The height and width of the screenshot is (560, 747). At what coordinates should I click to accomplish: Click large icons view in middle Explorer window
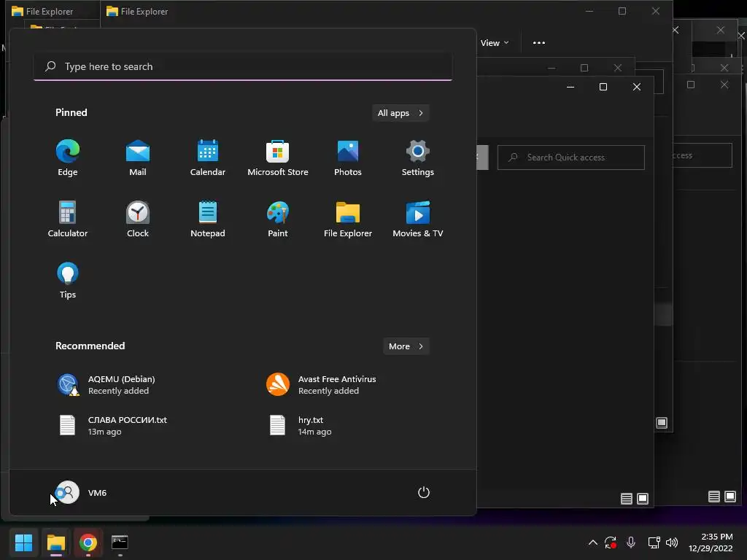(x=662, y=422)
